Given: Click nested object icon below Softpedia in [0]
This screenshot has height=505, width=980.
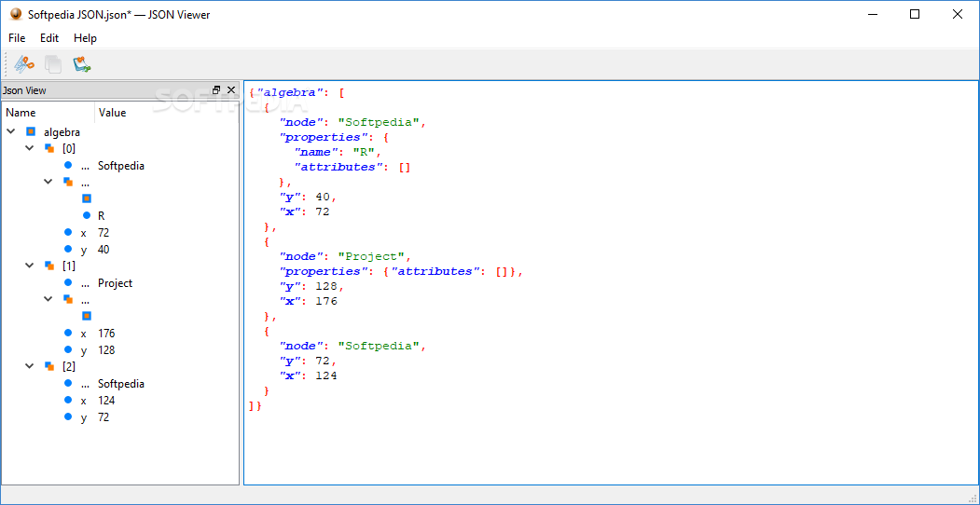Looking at the screenshot, I should coord(68,182).
